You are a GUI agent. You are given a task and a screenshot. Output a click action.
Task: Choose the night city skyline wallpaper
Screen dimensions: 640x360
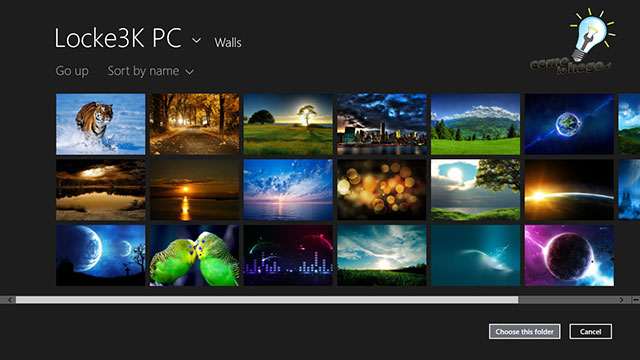click(382, 124)
